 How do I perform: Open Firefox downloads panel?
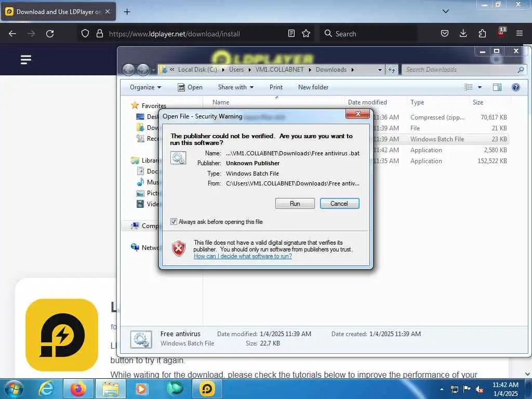coord(463,33)
